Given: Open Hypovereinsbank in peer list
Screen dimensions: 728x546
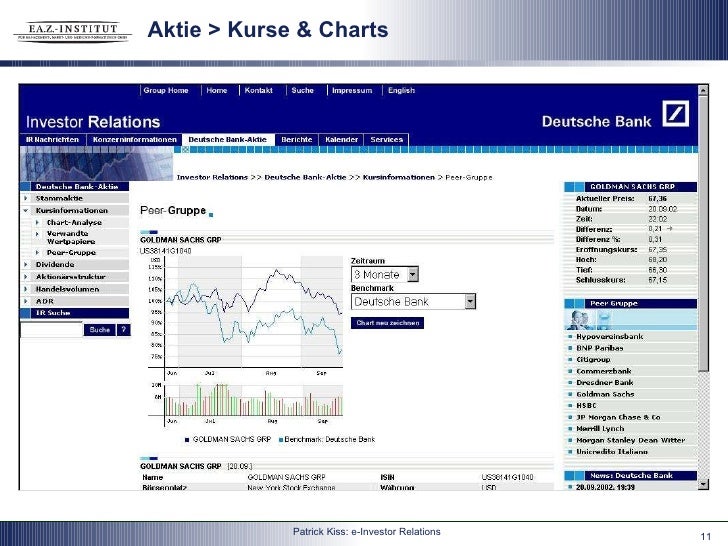Looking at the screenshot, I should (610, 337).
